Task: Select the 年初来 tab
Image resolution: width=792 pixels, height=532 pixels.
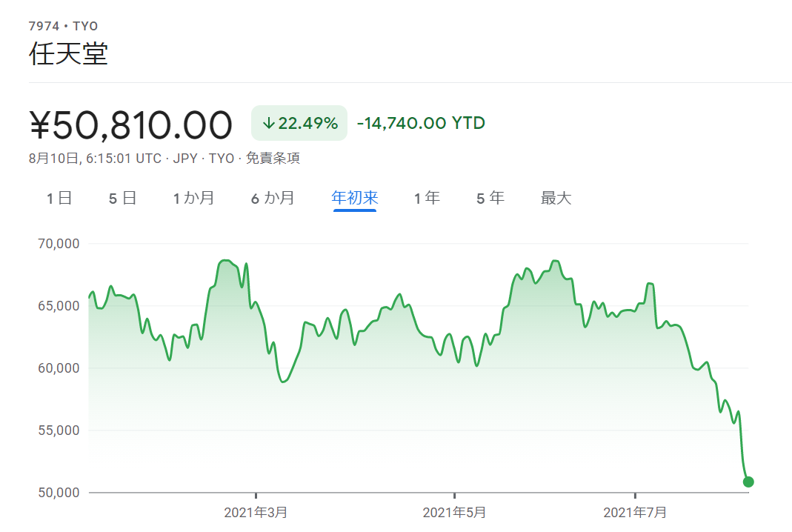Action: 355,198
